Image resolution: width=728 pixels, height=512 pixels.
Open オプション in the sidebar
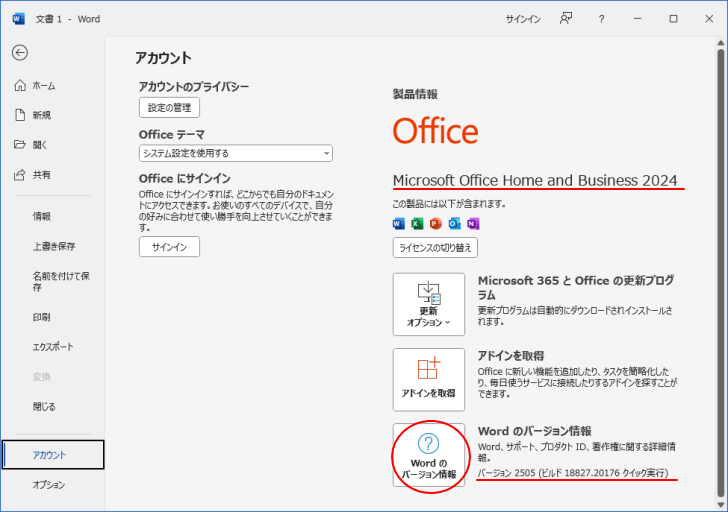coord(48,485)
